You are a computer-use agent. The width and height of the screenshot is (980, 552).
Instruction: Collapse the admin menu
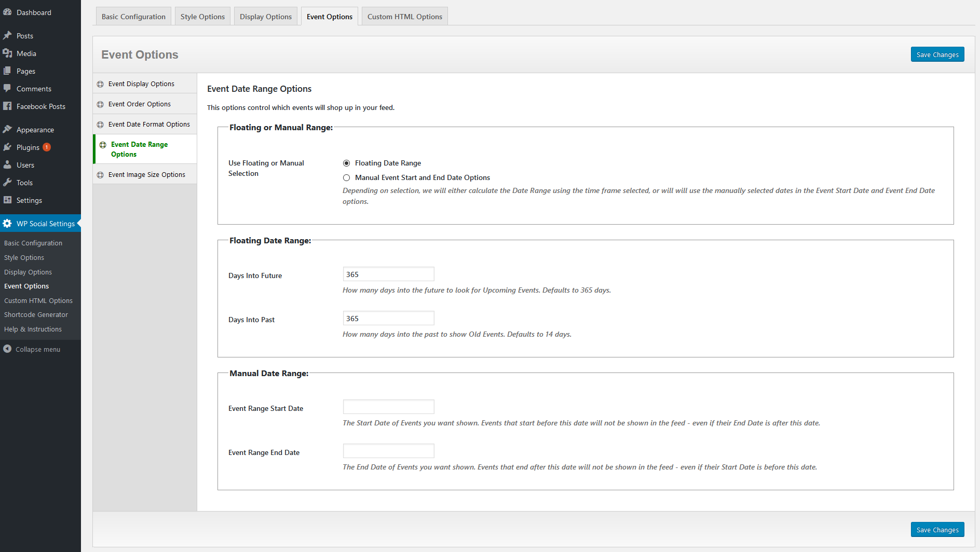pos(32,349)
